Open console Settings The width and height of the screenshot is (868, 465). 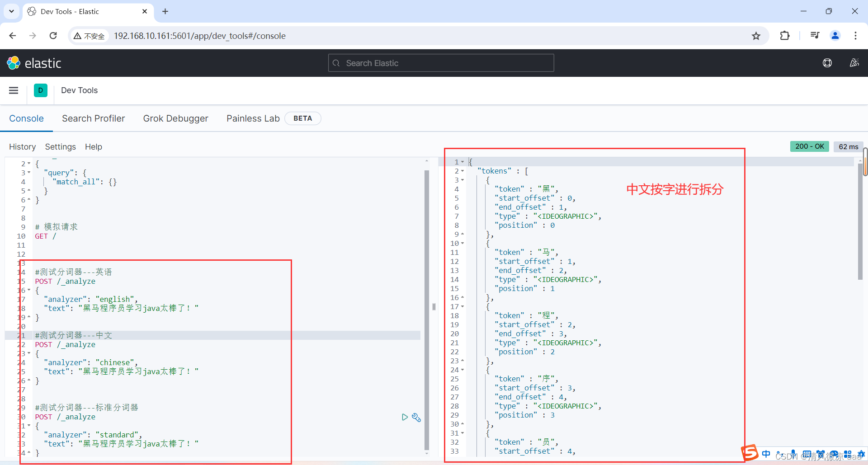[60, 147]
